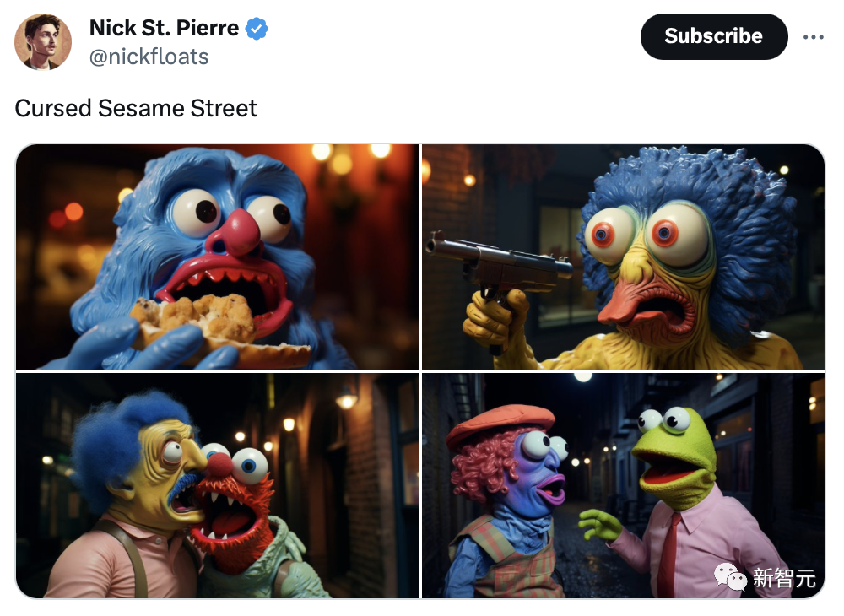This screenshot has width=844, height=616.
Task: Subscribe to Nick St. Pierre
Action: (x=714, y=36)
